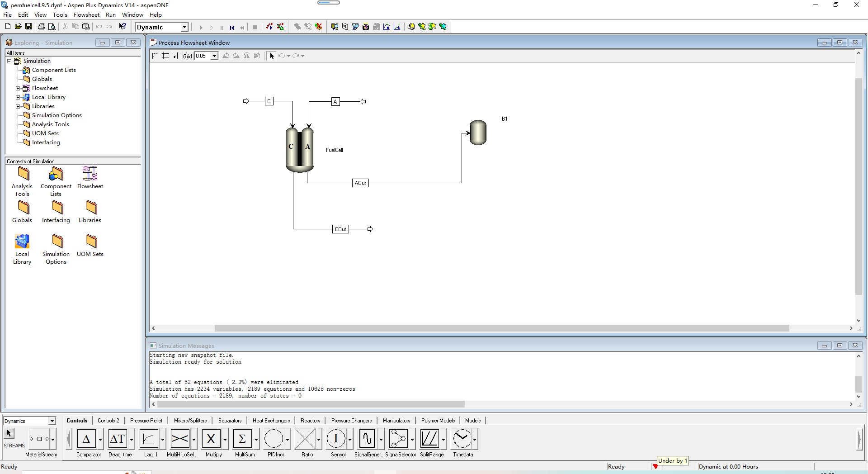The height and width of the screenshot is (474, 868).
Task: Open the Grid size 0.05 dropdown
Action: click(x=215, y=56)
